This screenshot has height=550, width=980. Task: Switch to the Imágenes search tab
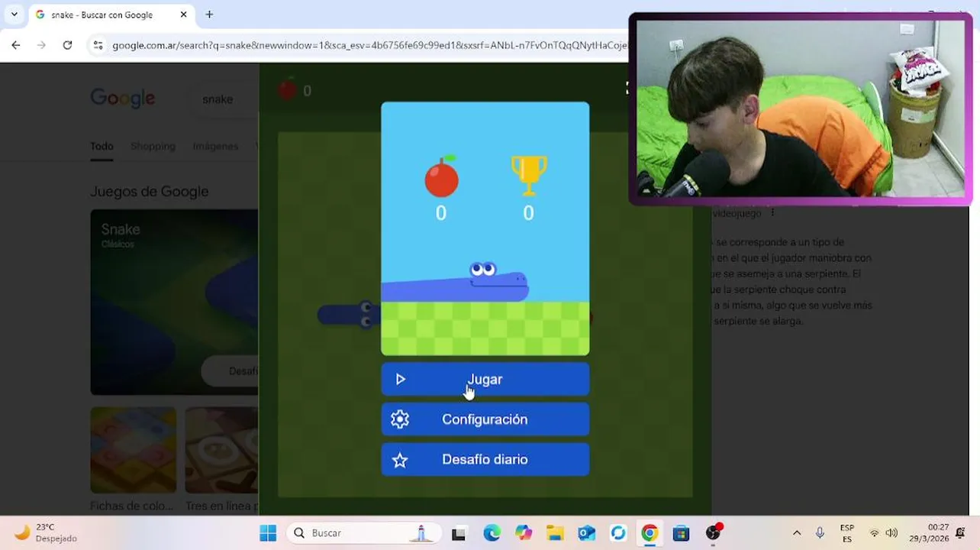click(x=215, y=146)
